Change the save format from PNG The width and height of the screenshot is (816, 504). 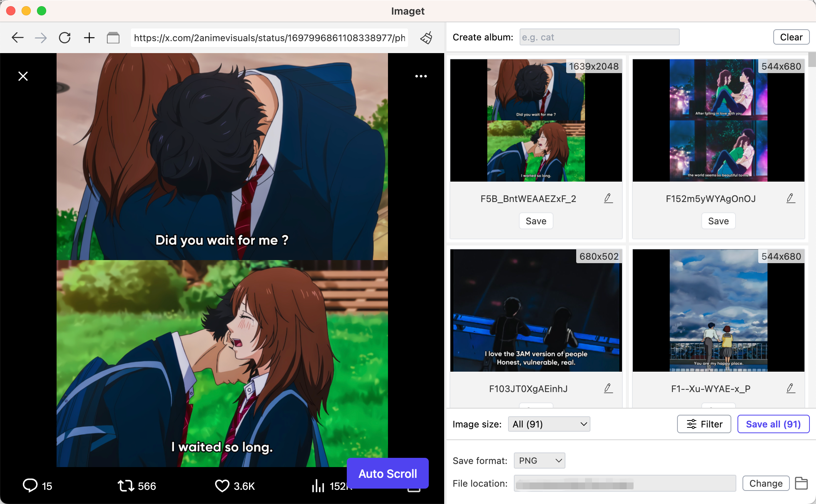[539, 461]
